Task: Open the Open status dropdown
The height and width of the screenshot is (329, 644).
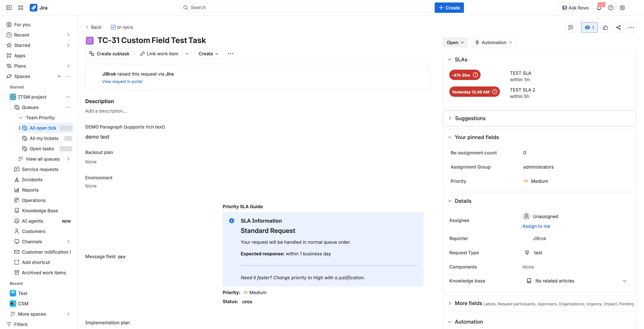Action: (455, 42)
